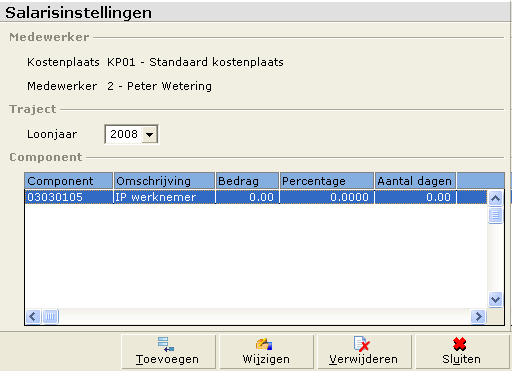Click the Aantal dagen column header
512x371 pixels.
pyautogui.click(x=415, y=181)
